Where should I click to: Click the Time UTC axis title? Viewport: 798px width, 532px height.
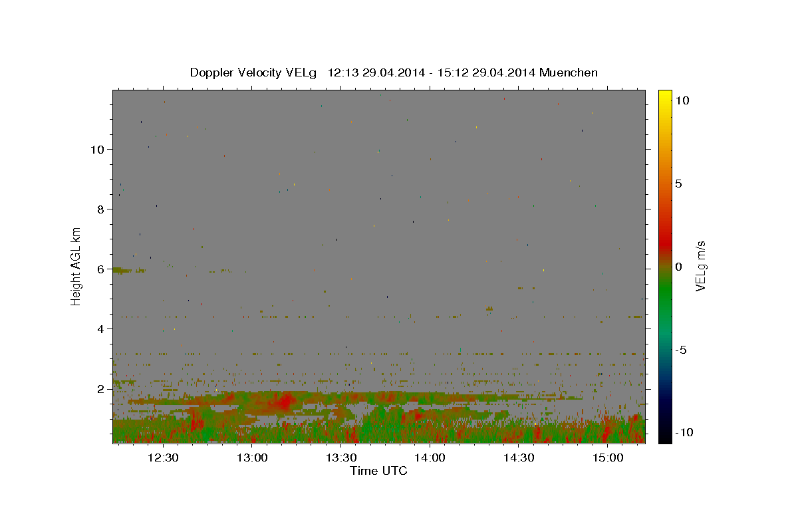coord(378,471)
